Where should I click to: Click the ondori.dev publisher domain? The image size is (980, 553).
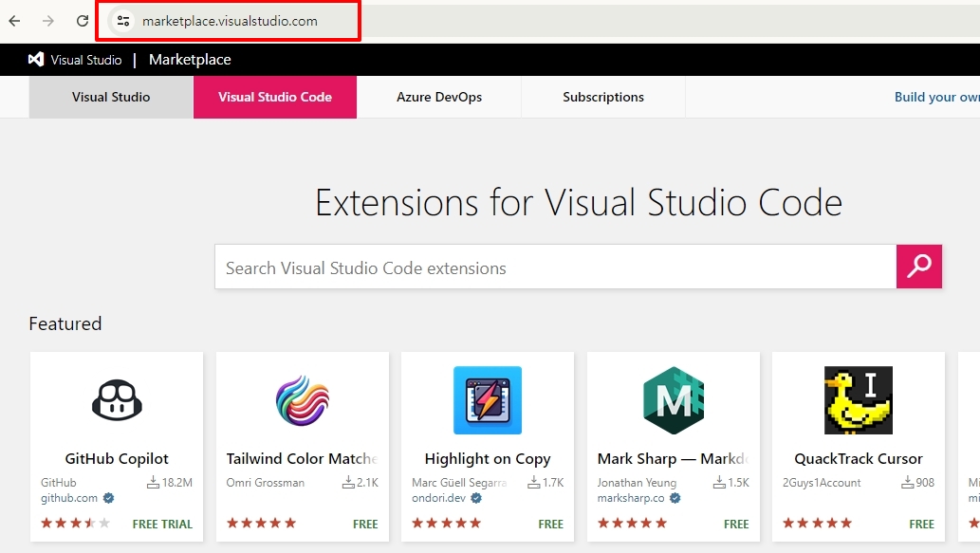(x=438, y=498)
